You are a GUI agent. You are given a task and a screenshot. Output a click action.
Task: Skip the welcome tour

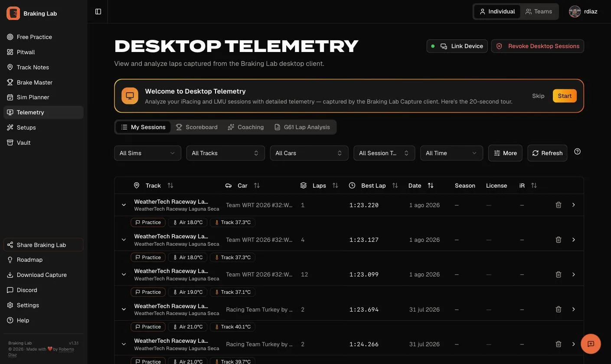538,96
